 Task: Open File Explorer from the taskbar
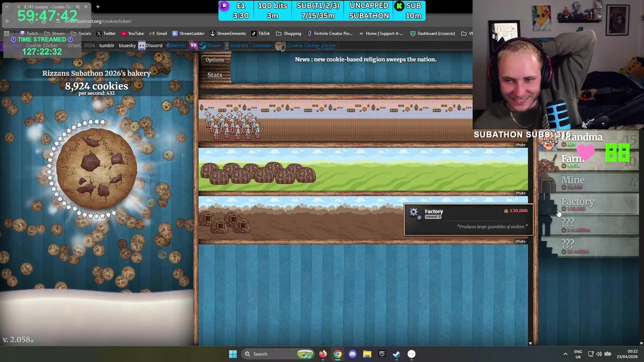coord(367,354)
